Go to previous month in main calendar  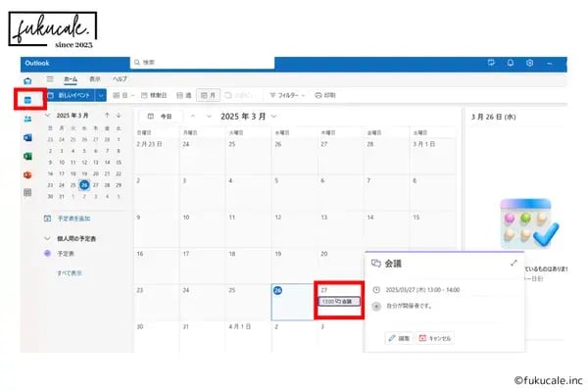click(x=193, y=117)
